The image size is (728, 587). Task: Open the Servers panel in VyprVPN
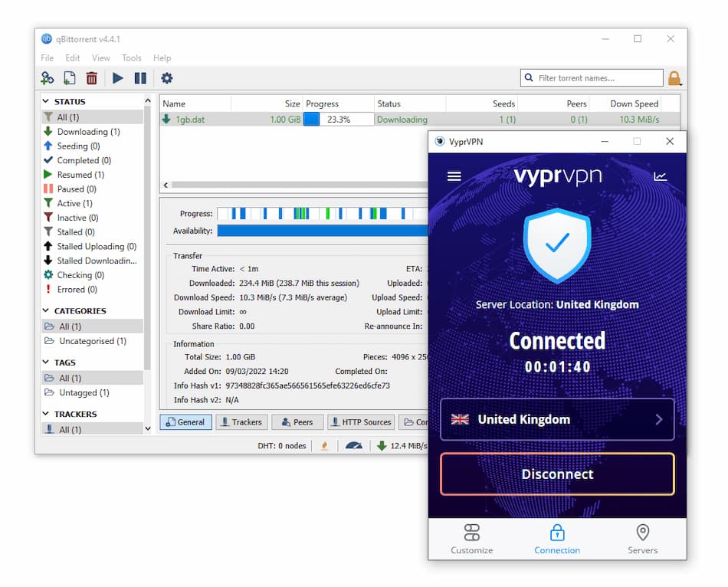(x=642, y=539)
